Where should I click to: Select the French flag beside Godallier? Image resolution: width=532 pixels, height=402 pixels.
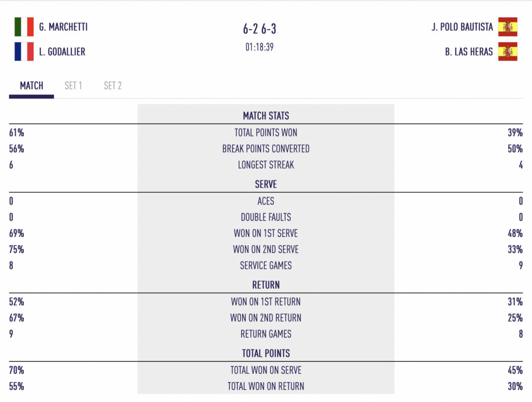coord(24,52)
